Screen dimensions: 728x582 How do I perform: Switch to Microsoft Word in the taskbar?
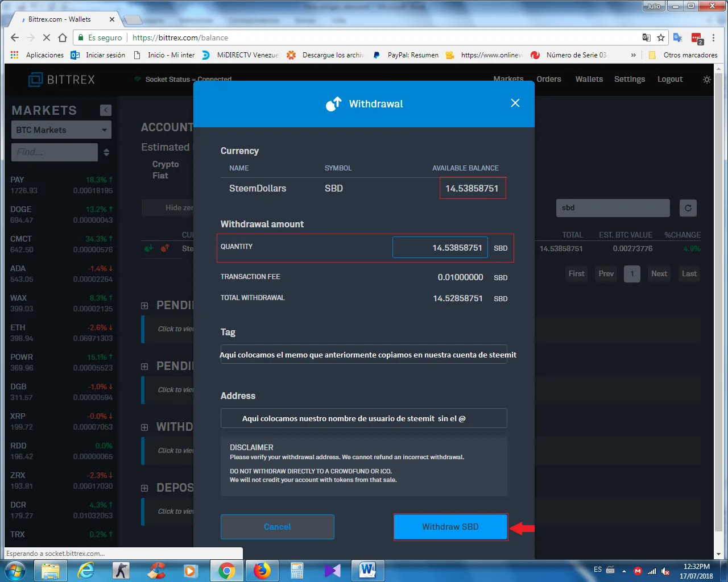(x=368, y=571)
